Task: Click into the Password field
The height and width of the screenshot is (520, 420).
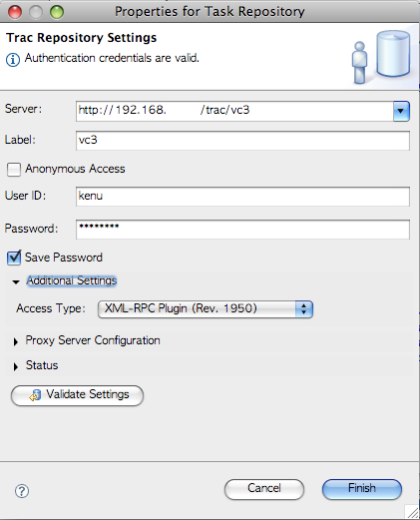Action: pyautogui.click(x=242, y=229)
